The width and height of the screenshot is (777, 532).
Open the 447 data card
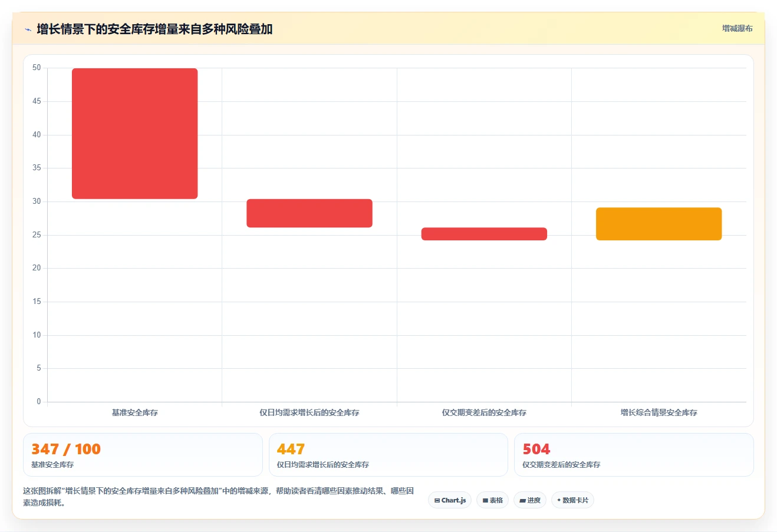pos(388,455)
